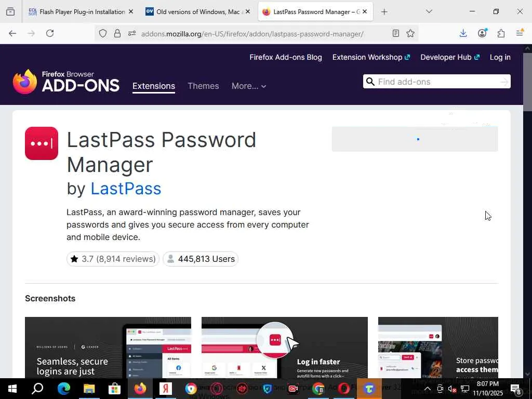Click the page vertical scrollbar thumb
Viewport: 532px width, 399px height.
click(527, 82)
